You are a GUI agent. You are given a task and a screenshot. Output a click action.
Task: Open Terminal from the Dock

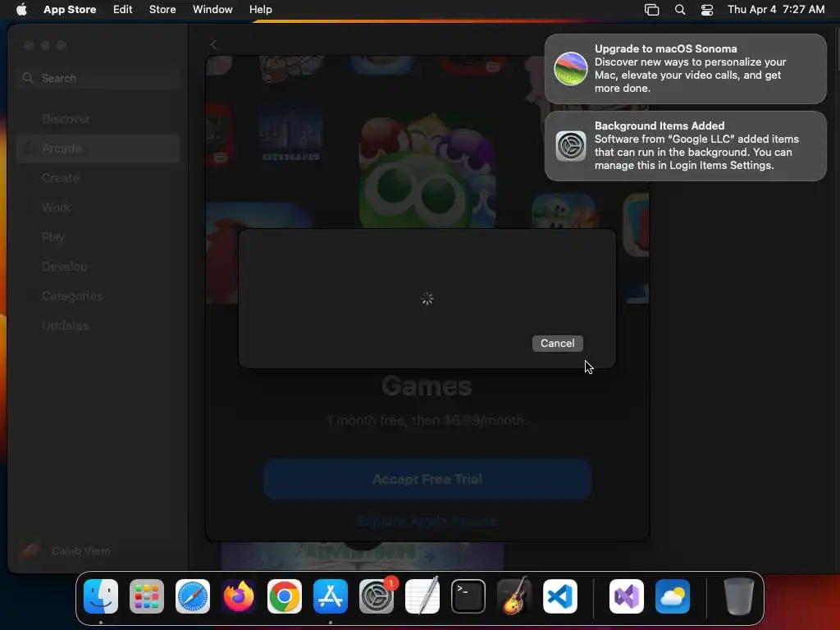(x=468, y=596)
